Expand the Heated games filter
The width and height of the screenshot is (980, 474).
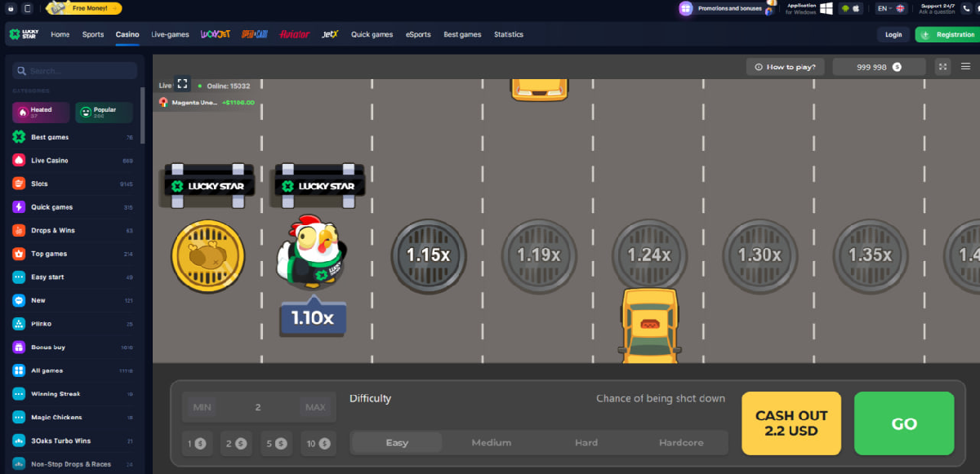pyautogui.click(x=39, y=111)
